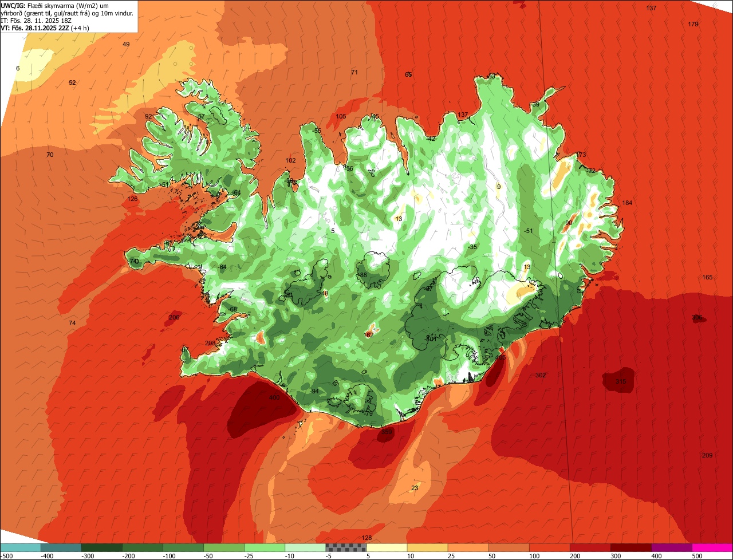
Task: Click the map value '79' near the southern glacier
Action: point(369,413)
